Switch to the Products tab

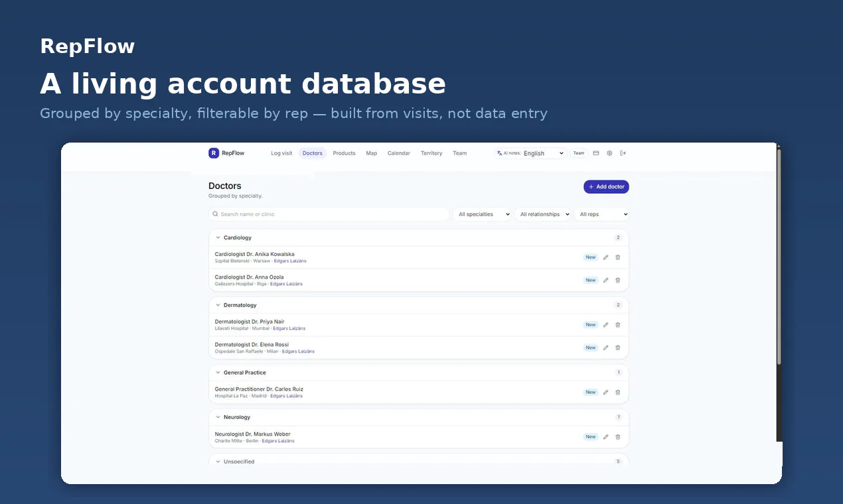[x=344, y=153]
